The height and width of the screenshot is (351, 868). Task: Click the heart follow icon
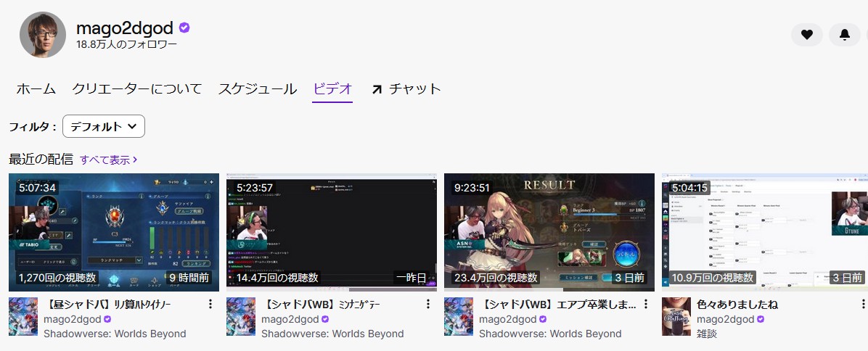(806, 34)
